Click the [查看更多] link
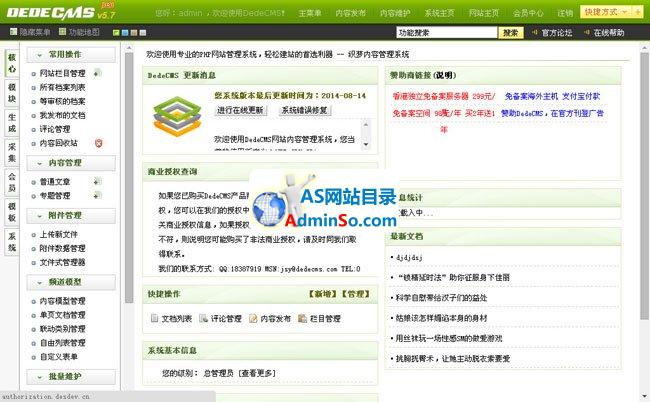Screen dimensions: 650x402 (257, 373)
